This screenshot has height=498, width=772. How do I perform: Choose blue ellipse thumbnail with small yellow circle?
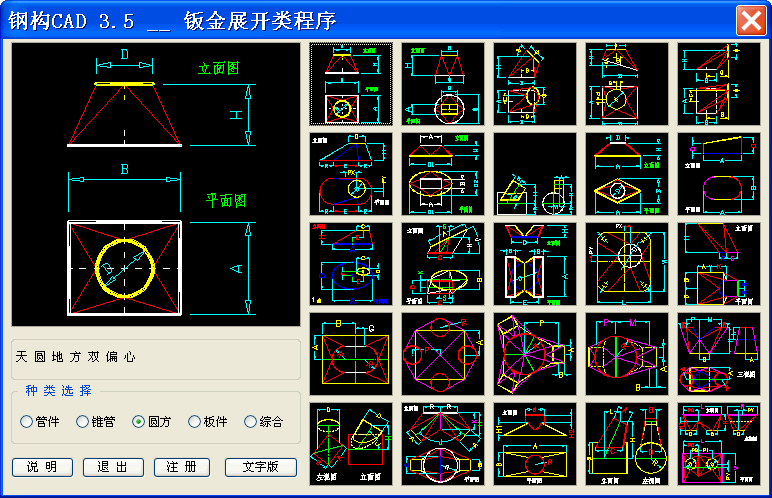[351, 264]
